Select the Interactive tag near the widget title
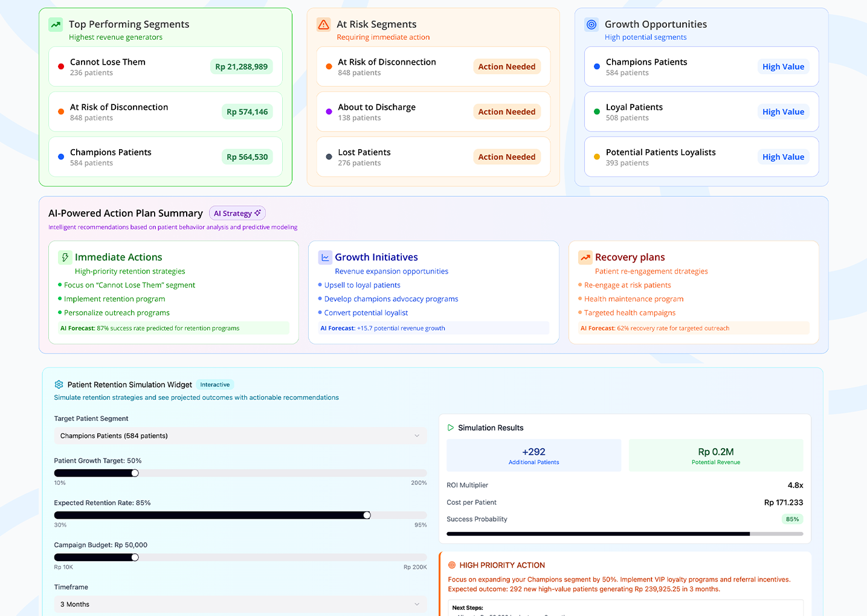The image size is (867, 616). (x=214, y=384)
